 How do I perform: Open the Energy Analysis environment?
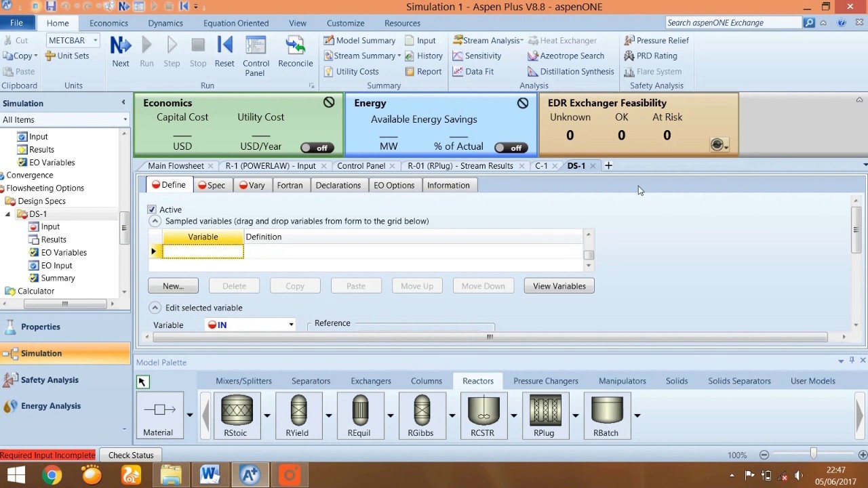click(65, 406)
